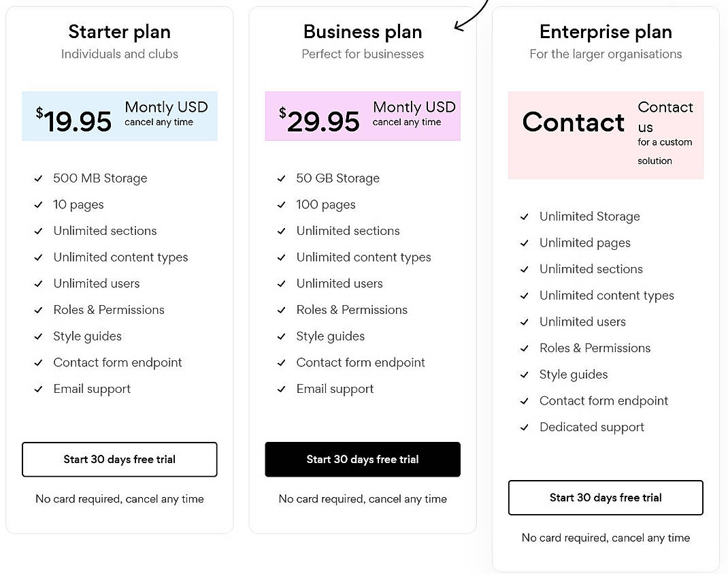
Task: Select the checkmark next to Dedicated support
Action: pyautogui.click(x=525, y=428)
